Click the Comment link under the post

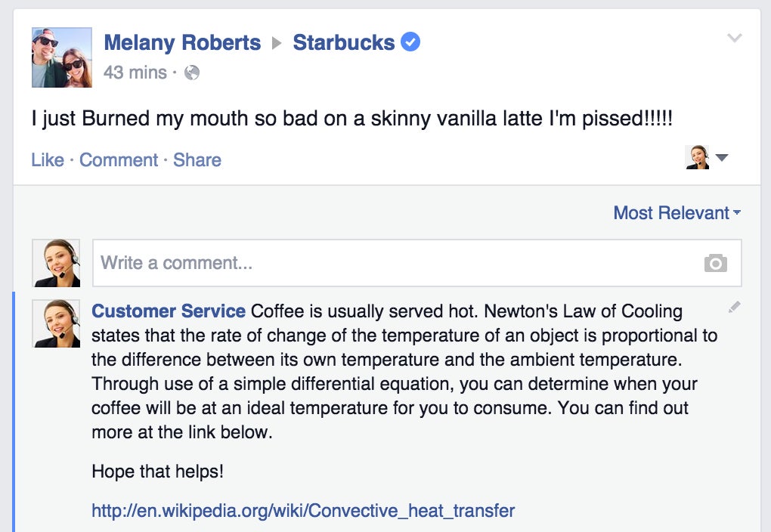(x=119, y=159)
